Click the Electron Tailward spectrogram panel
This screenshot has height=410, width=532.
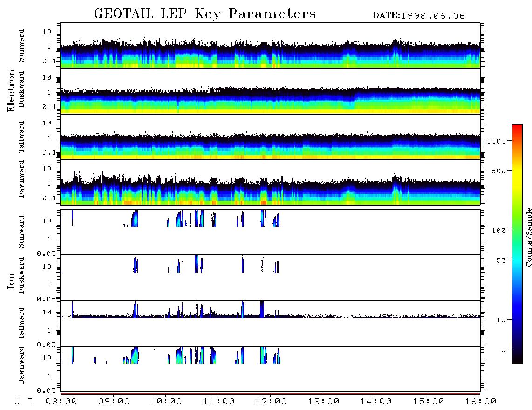(270, 137)
